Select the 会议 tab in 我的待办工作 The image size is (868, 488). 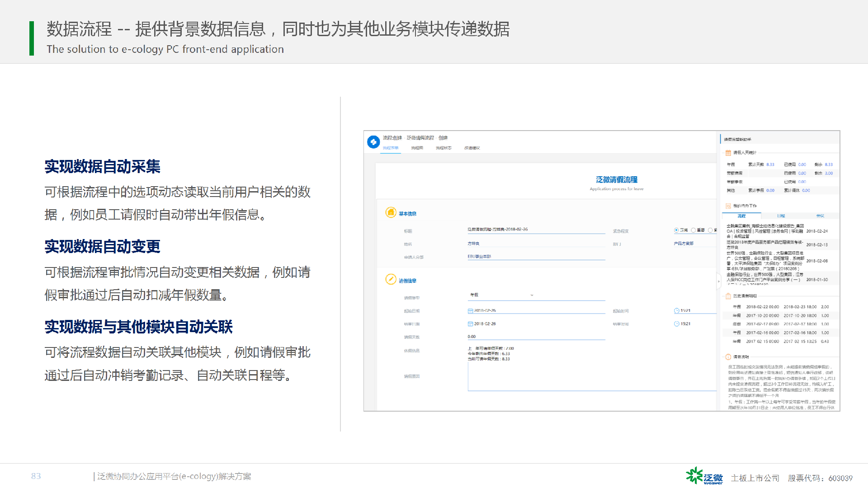pos(820,216)
